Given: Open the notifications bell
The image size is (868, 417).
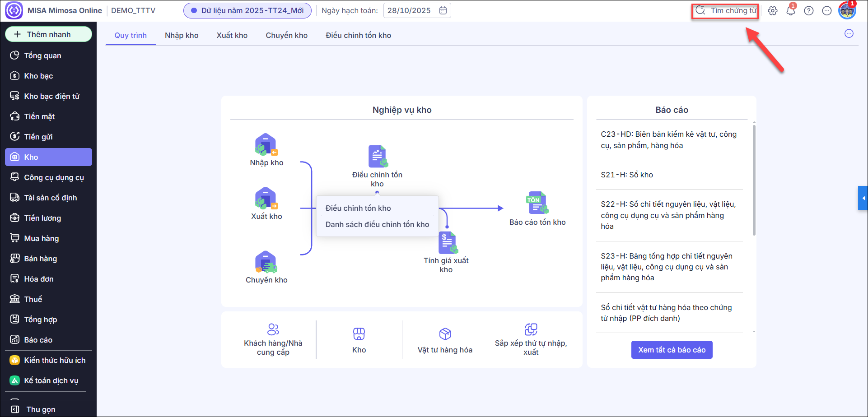Looking at the screenshot, I should 791,11.
